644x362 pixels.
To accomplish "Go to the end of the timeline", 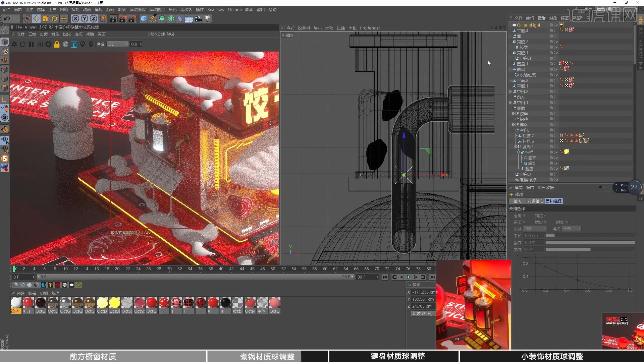I will click(x=432, y=277).
